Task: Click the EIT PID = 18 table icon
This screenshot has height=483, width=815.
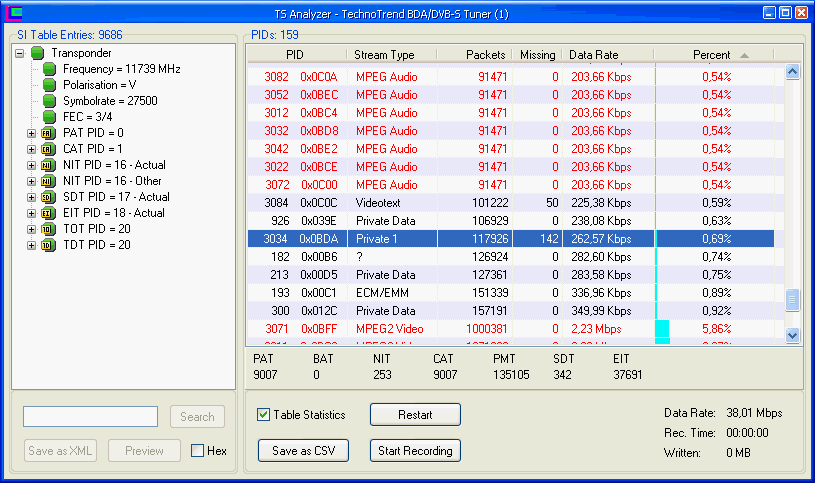Action: (x=47, y=213)
